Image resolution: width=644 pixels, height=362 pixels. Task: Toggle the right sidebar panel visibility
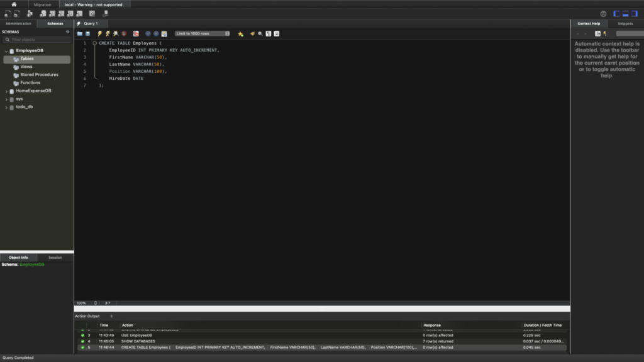tap(635, 14)
